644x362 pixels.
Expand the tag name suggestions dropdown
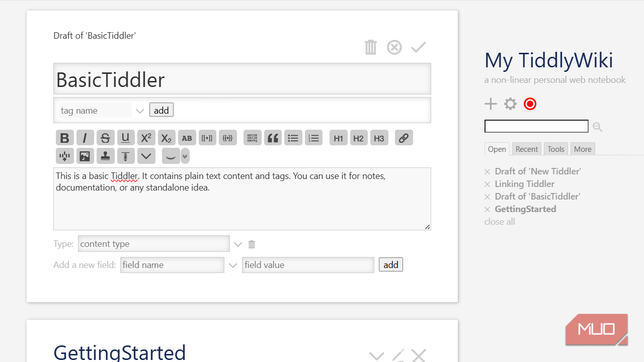coord(140,111)
